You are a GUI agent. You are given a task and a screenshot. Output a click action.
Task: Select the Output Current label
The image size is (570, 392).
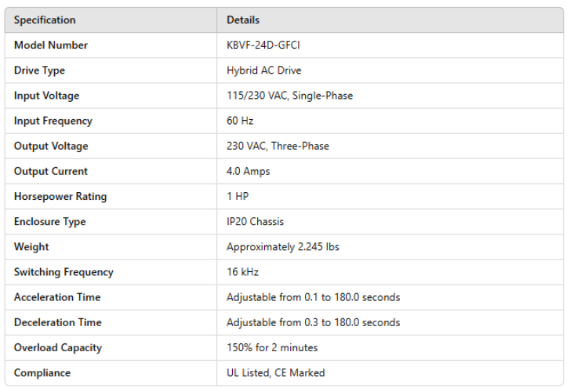[x=51, y=171]
